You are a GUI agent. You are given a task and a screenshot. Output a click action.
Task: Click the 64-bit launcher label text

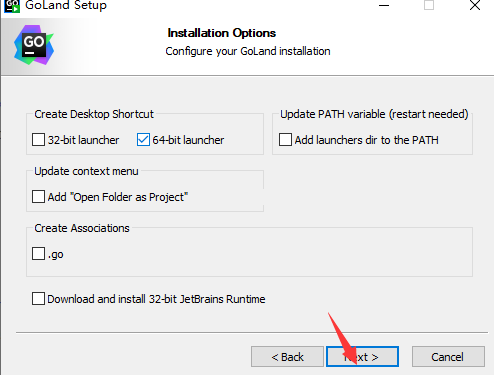coord(188,140)
